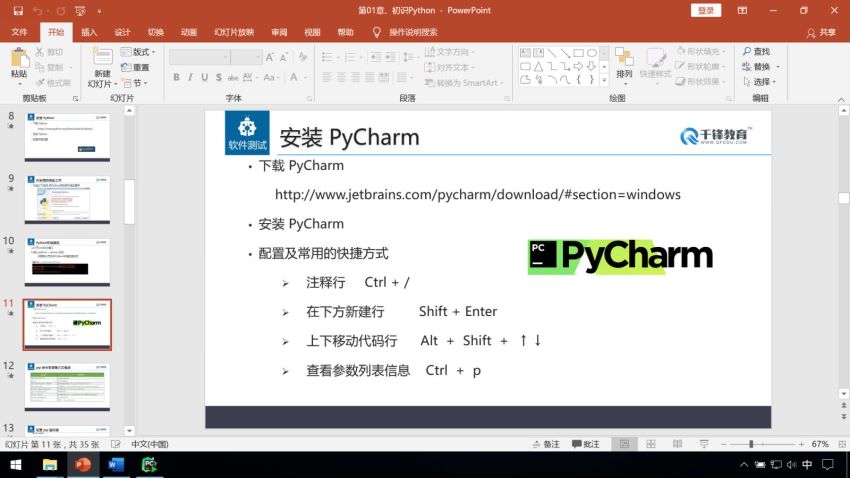Switch to slide sorter view icon
This screenshot has width=850, height=478.
click(x=651, y=444)
